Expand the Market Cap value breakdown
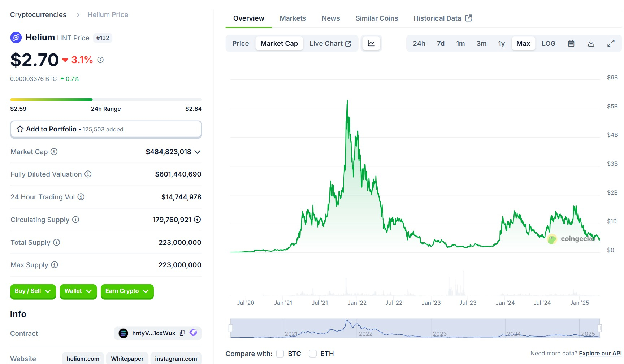 [x=197, y=152]
